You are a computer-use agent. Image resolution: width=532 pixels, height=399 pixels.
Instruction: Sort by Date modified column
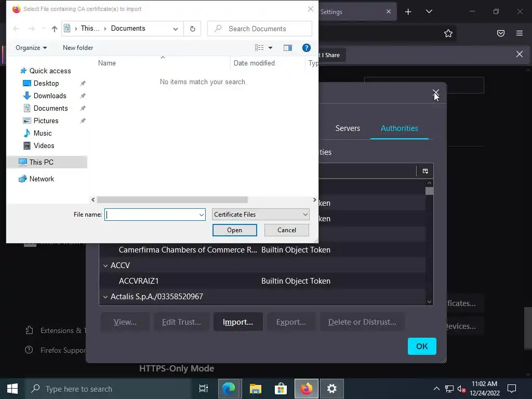tap(254, 63)
